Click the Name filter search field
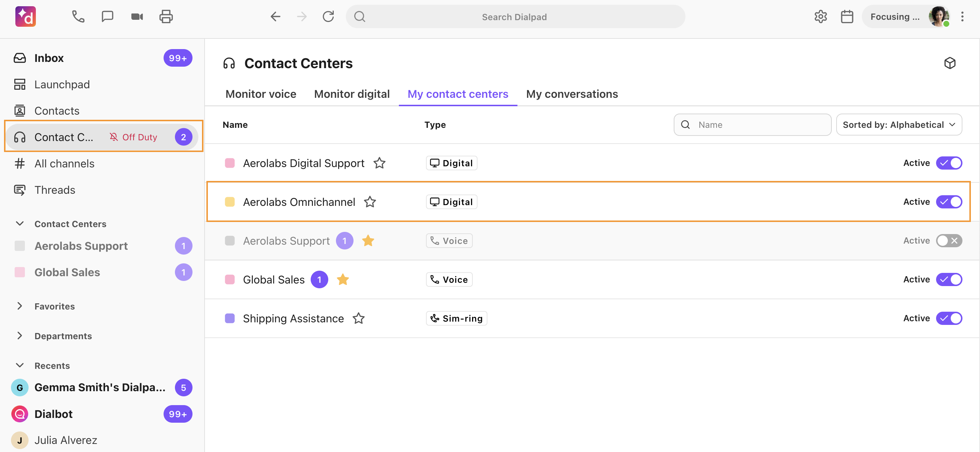The width and height of the screenshot is (980, 452). click(752, 125)
